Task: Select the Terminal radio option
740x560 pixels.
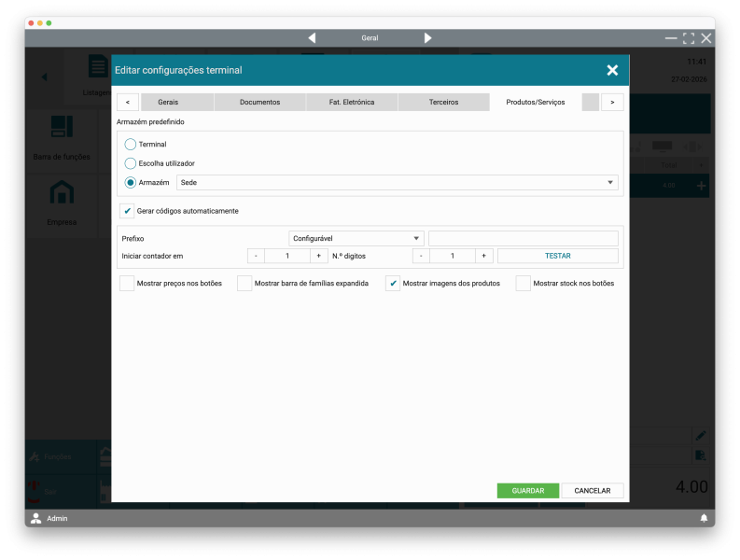Action: 131,145
